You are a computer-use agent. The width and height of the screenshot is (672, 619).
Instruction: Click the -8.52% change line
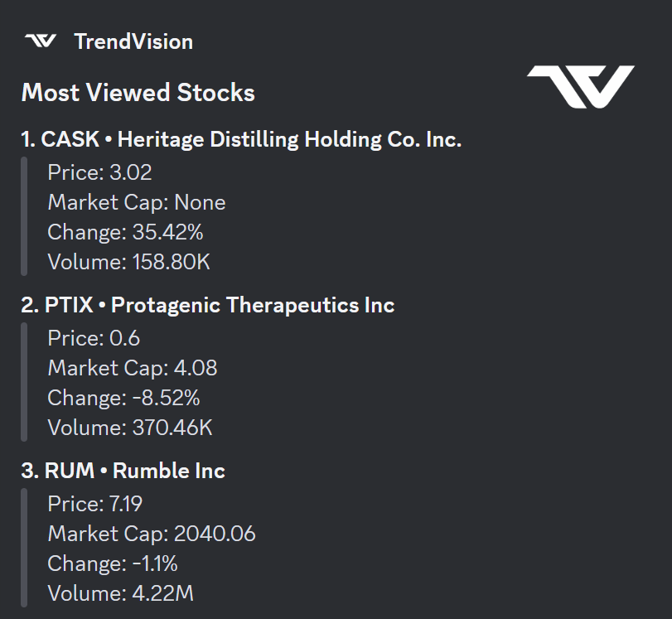tap(123, 398)
